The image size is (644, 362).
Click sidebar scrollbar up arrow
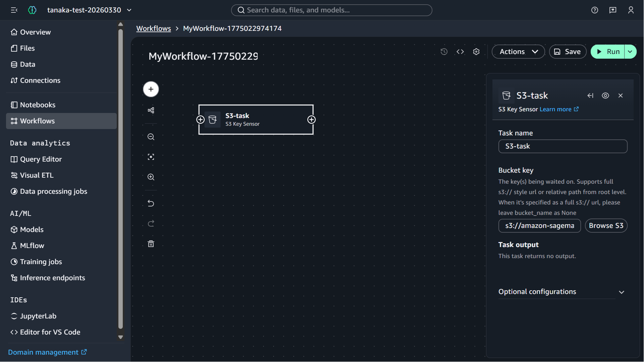(x=121, y=24)
